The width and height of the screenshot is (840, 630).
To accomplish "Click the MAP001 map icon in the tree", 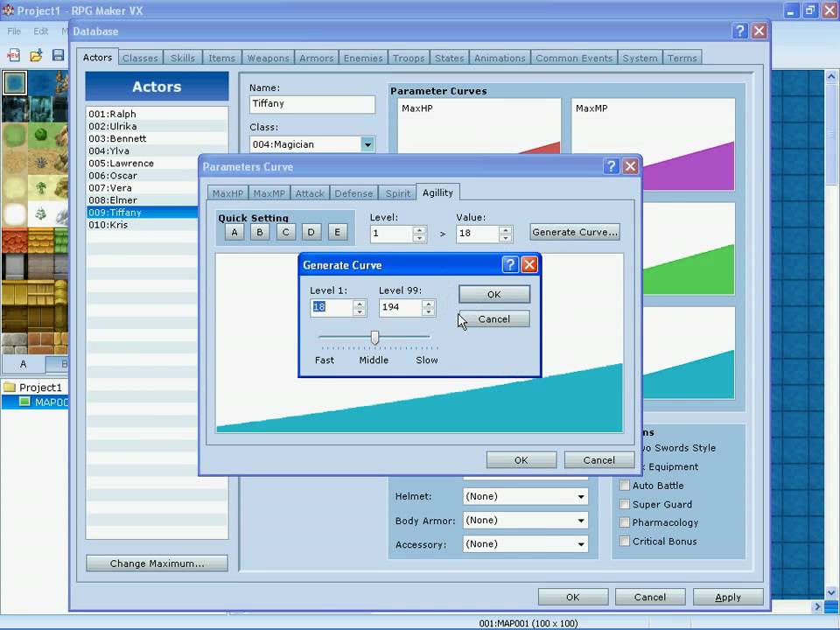I will (x=24, y=402).
